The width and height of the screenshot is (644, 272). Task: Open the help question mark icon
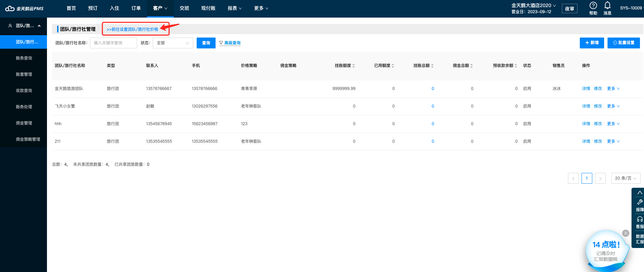(x=593, y=5)
